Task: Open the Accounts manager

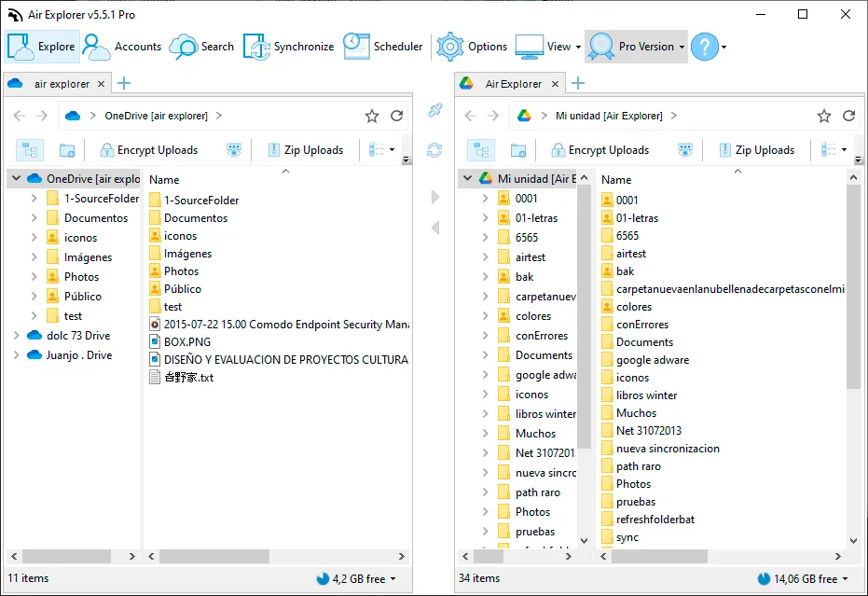Action: tap(122, 47)
